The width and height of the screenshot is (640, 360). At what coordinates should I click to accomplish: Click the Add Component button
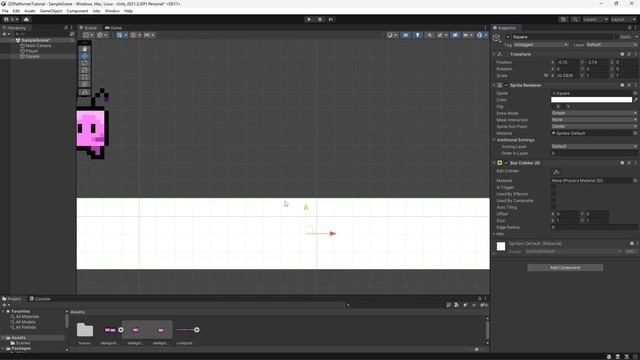565,268
